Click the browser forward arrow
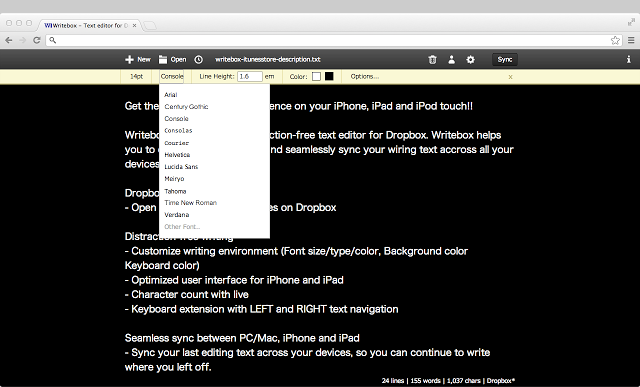 coord(22,40)
